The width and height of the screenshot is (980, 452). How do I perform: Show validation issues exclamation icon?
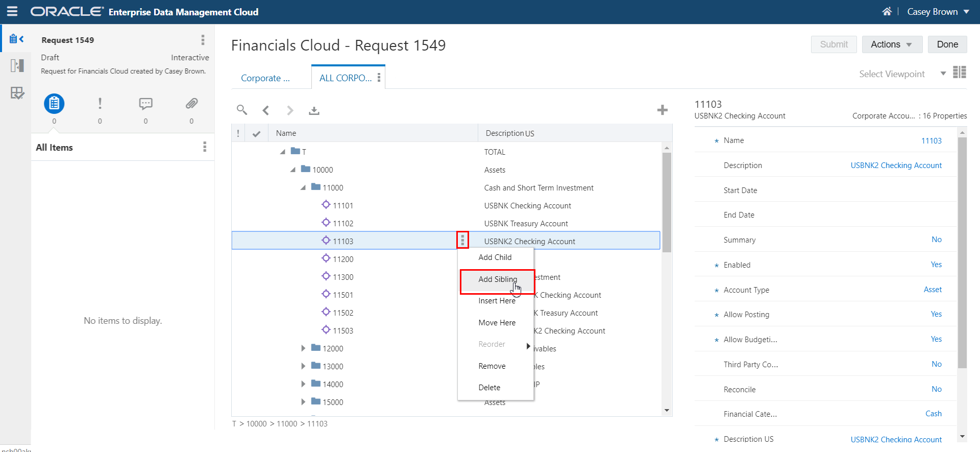pos(100,104)
